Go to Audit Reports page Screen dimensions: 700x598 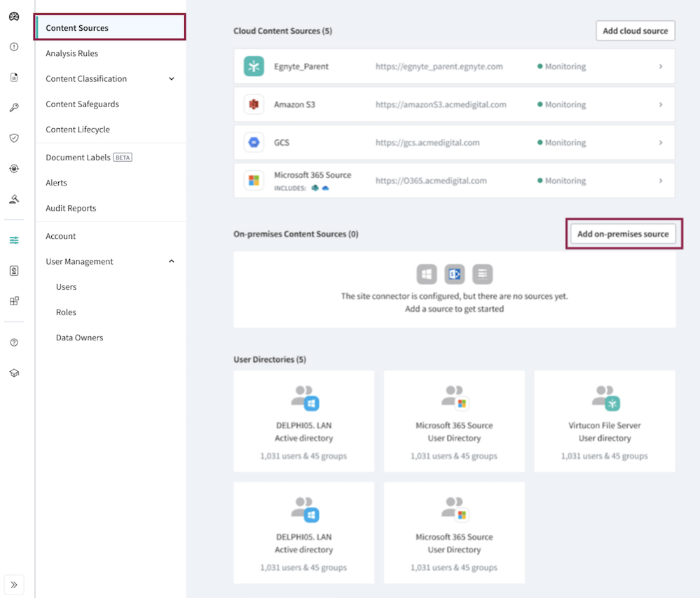click(71, 208)
